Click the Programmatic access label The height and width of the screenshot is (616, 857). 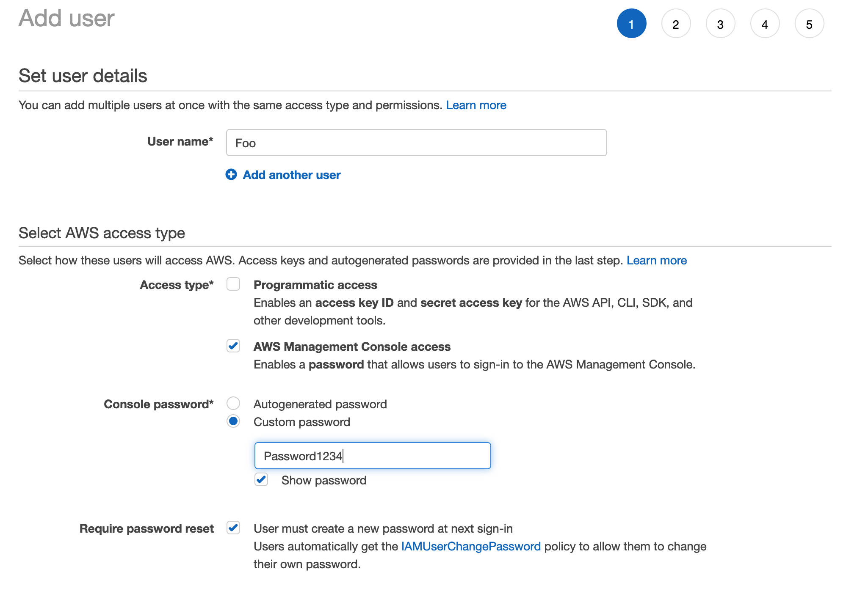tap(315, 285)
